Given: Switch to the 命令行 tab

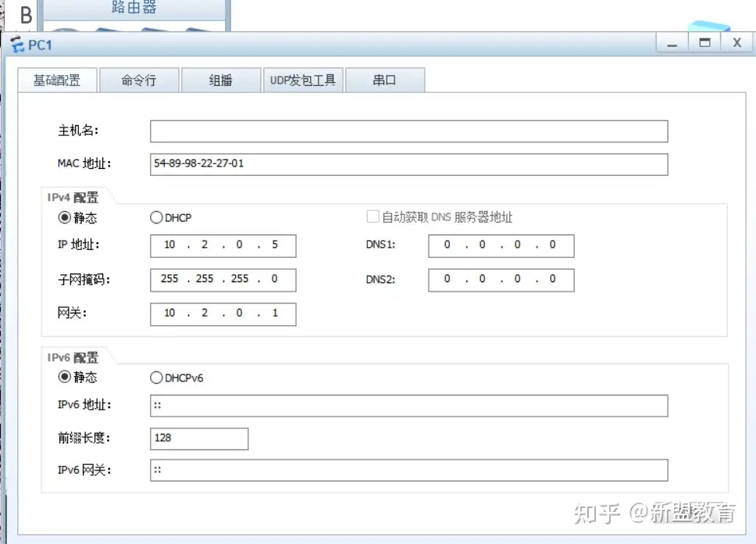Looking at the screenshot, I should pos(139,81).
